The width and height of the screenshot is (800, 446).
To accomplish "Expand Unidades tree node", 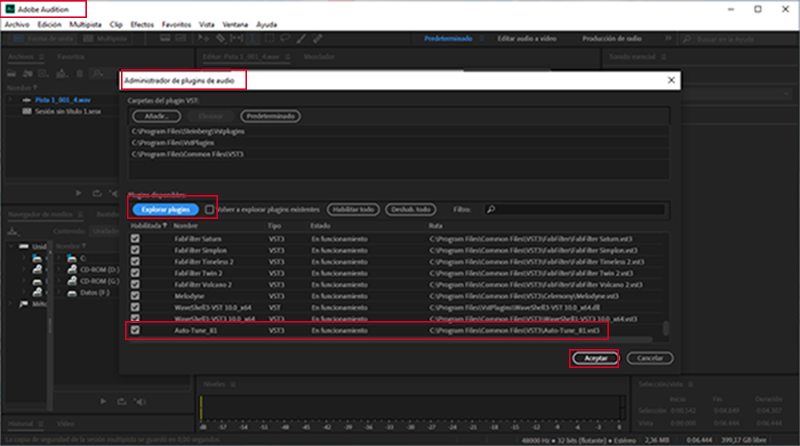I will (11, 246).
